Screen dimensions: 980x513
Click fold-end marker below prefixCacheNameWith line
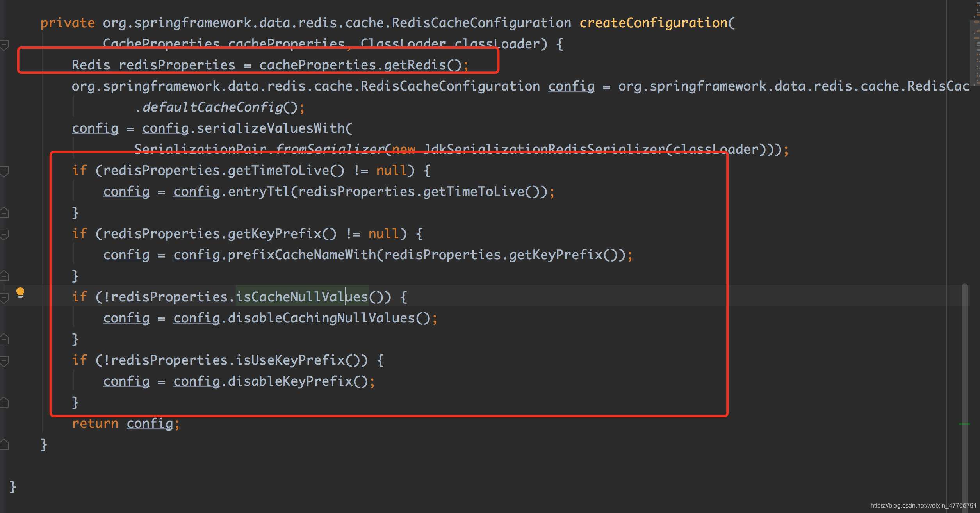[x=4, y=276]
